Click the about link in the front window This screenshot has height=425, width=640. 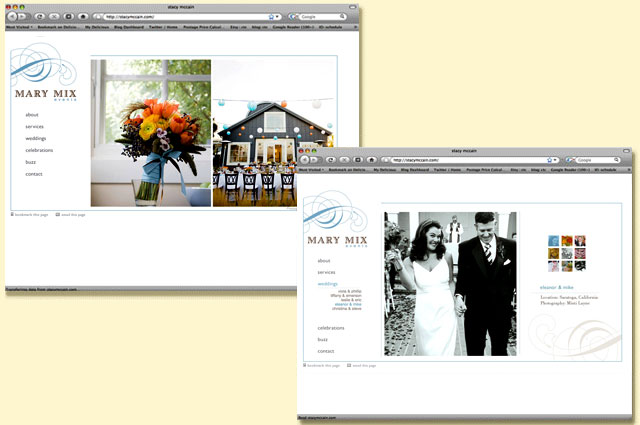coord(324,260)
